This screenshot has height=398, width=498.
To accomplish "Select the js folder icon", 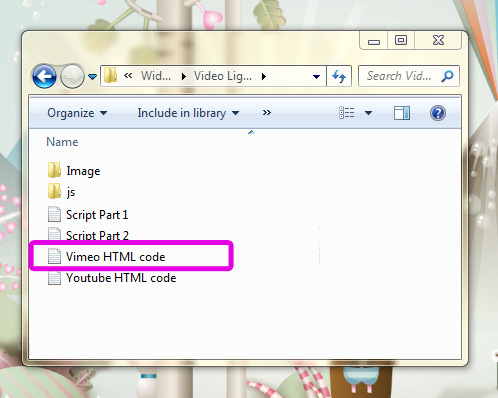I will (x=54, y=191).
